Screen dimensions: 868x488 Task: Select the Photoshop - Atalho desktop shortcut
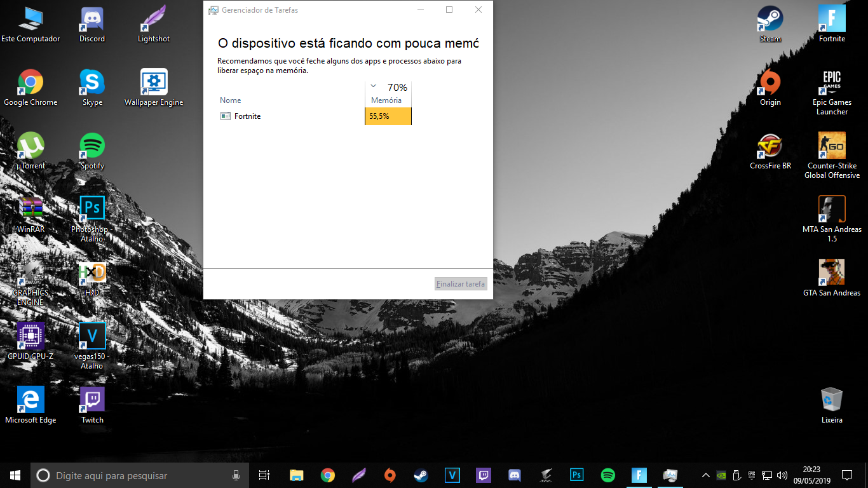click(x=92, y=219)
